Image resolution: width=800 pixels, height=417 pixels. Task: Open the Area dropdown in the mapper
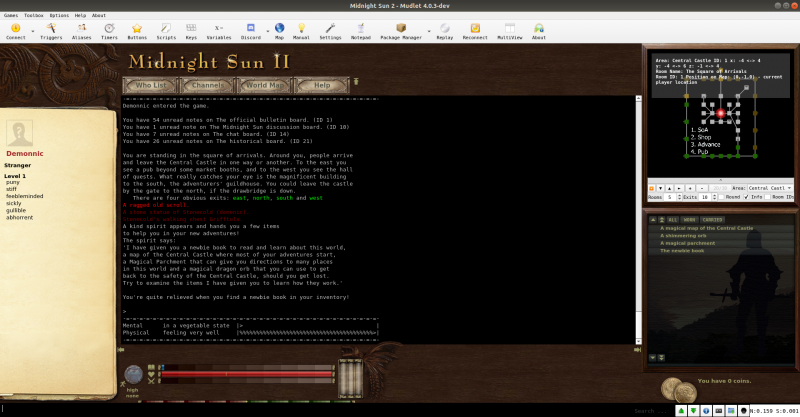tap(770, 188)
